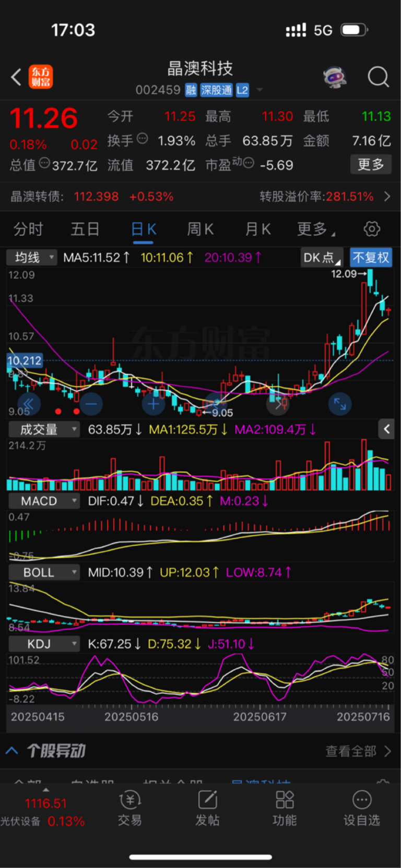Viewport: 401px width, 868px height.
Task: Expand the stock title dropdown arrow
Action: [260, 90]
